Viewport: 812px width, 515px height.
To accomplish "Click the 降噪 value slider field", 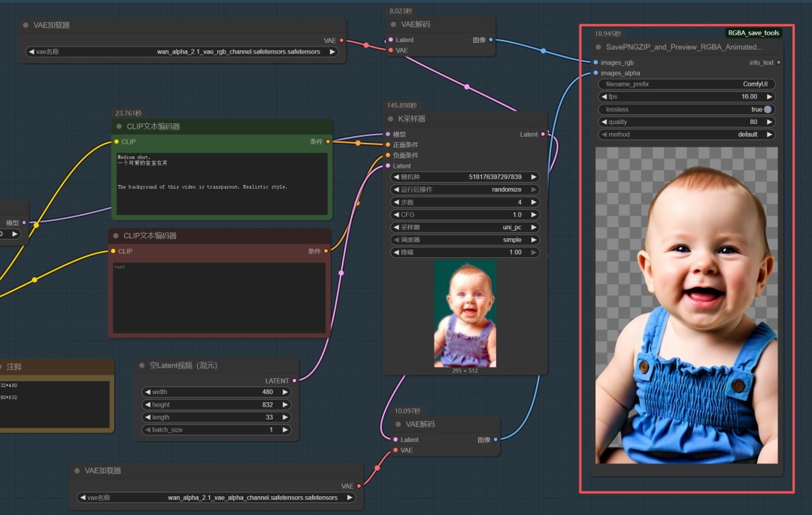I will (x=465, y=253).
